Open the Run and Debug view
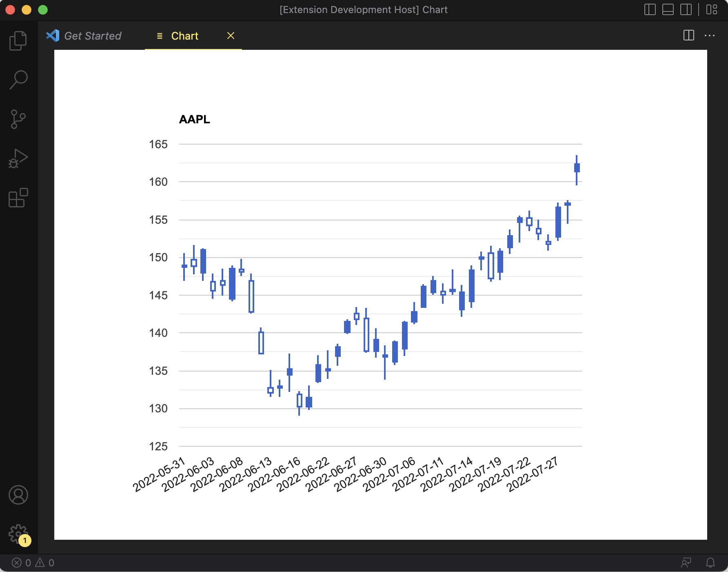The height and width of the screenshot is (572, 728). point(18,158)
